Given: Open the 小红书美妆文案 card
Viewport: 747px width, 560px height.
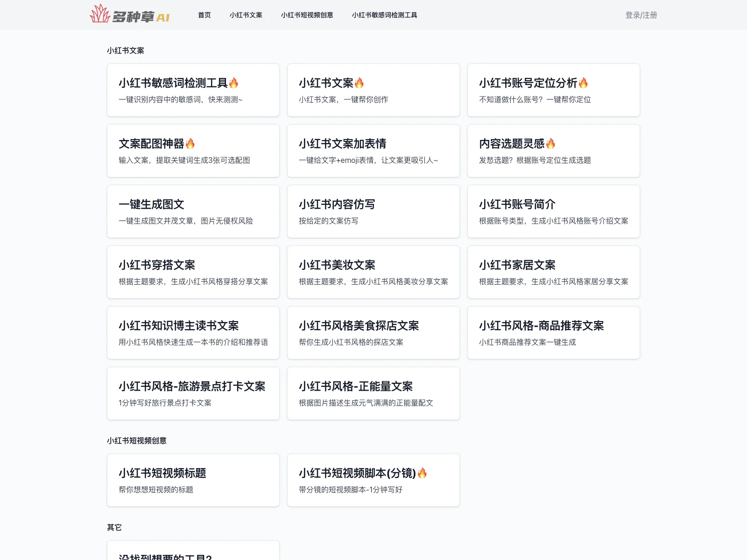Looking at the screenshot, I should 373,272.
